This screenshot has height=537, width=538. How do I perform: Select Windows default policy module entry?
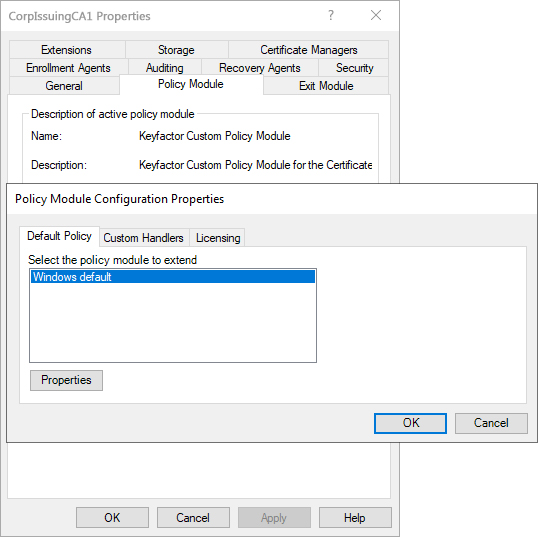(173, 277)
